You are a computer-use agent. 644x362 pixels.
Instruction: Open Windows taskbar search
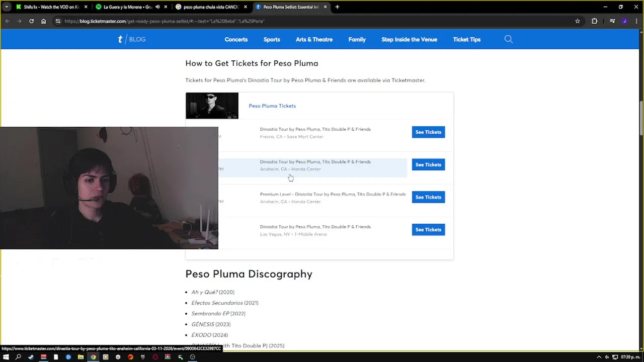coord(18,357)
